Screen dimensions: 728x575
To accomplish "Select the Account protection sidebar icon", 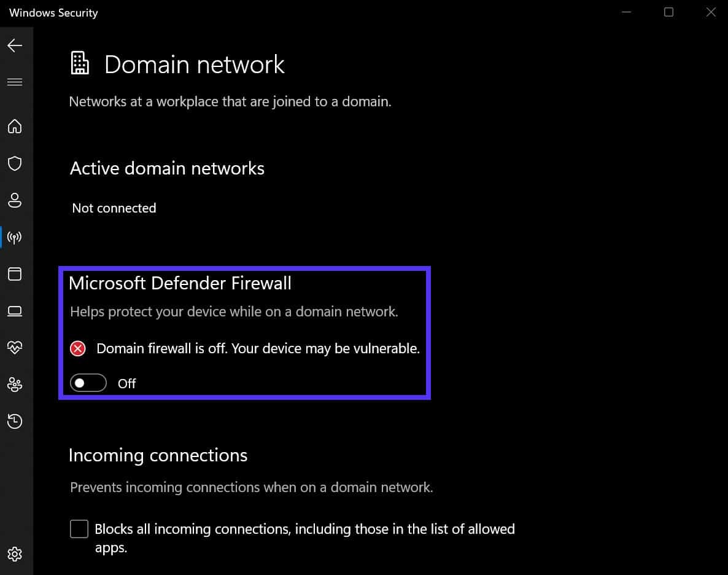I will (15, 200).
